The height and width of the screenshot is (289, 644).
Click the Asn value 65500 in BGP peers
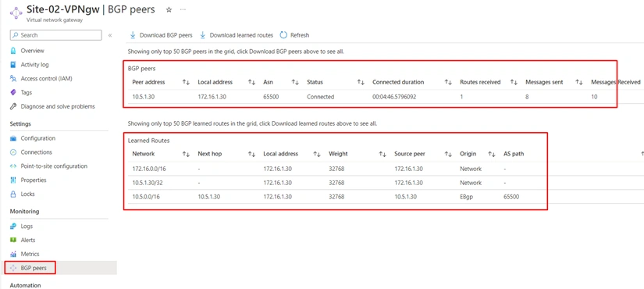(271, 97)
